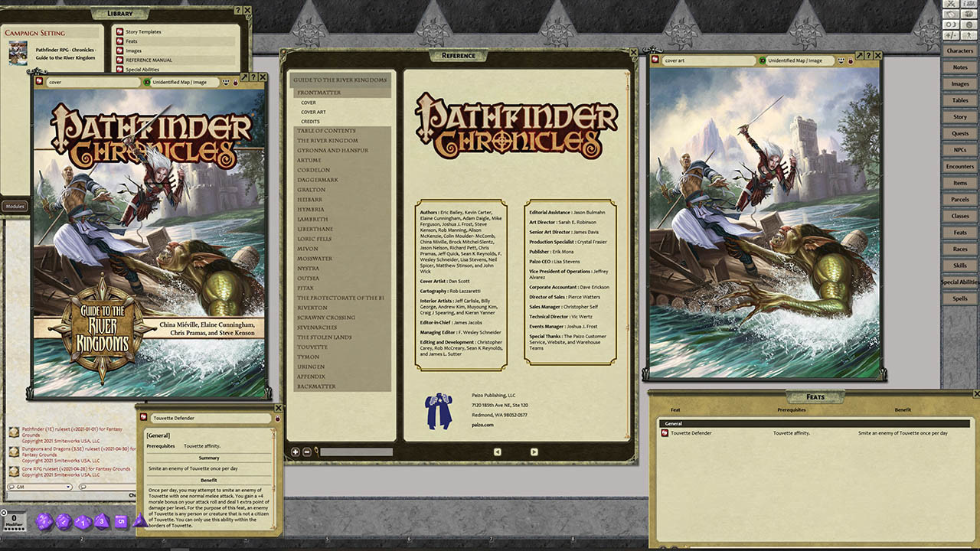Viewport: 980px width, 551px height.
Task: Click the Reference search input field
Action: (356, 452)
